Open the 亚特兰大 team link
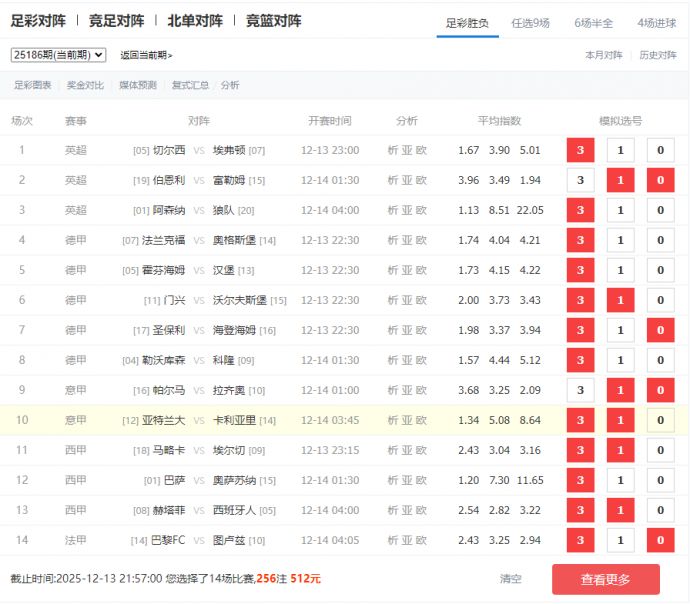The width and height of the screenshot is (690, 604). pyautogui.click(x=164, y=420)
